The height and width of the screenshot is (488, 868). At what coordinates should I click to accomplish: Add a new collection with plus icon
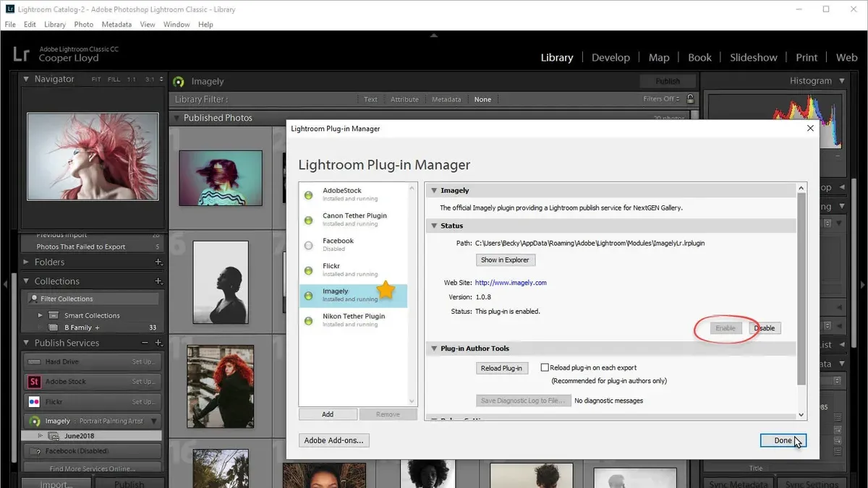[158, 281]
